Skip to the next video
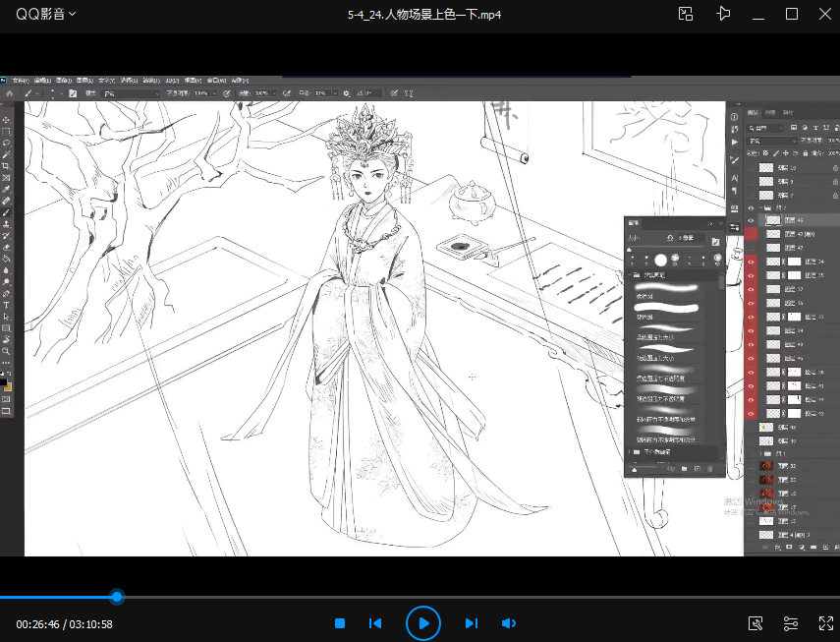The width and height of the screenshot is (840, 642). pyautogui.click(x=471, y=623)
